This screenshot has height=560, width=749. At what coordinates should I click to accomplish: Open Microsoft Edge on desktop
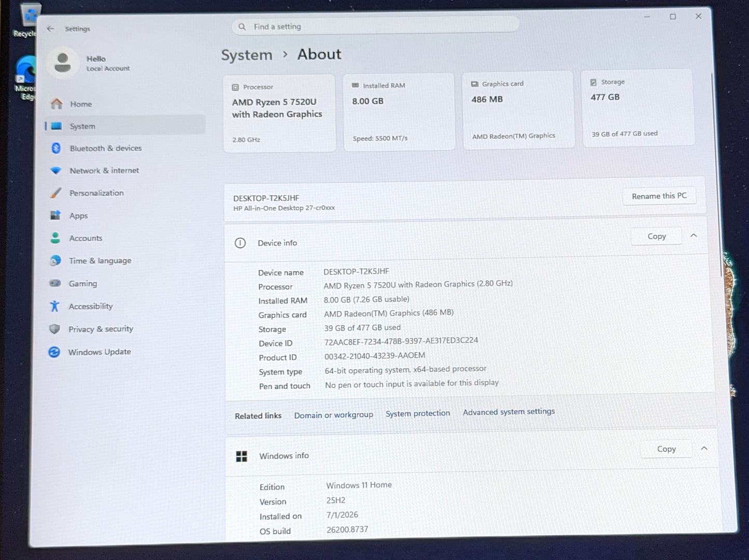click(25, 78)
